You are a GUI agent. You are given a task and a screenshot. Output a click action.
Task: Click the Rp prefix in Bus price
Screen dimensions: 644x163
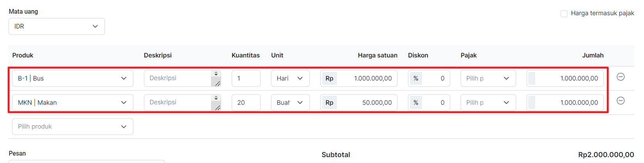click(x=330, y=78)
